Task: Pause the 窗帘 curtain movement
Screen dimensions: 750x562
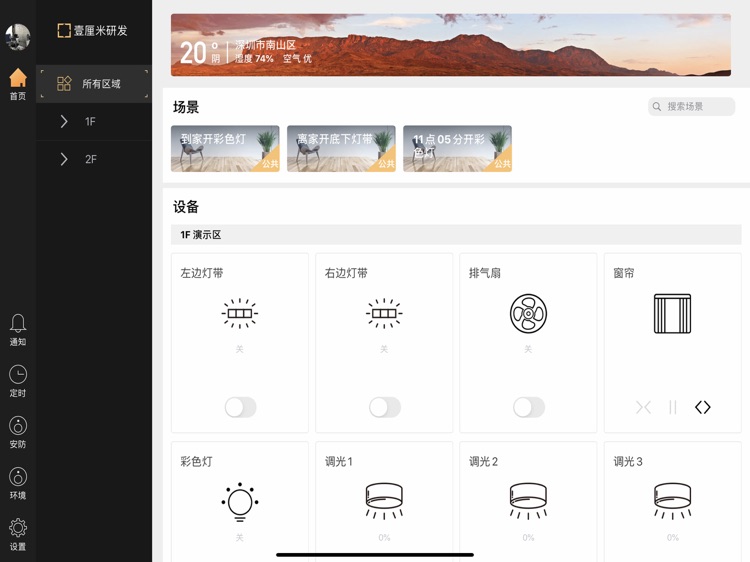Action: [673, 408]
